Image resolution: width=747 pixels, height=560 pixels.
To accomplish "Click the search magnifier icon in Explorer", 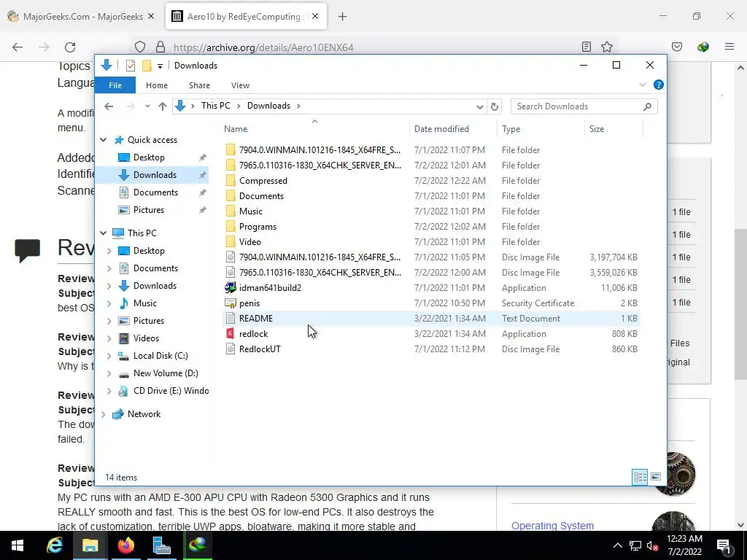I will (647, 106).
